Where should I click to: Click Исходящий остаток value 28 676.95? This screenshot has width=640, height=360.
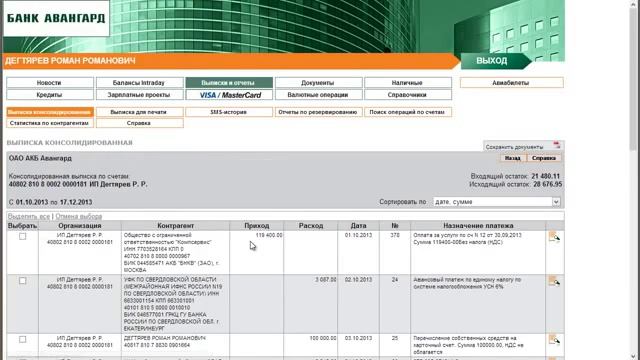pos(547,184)
